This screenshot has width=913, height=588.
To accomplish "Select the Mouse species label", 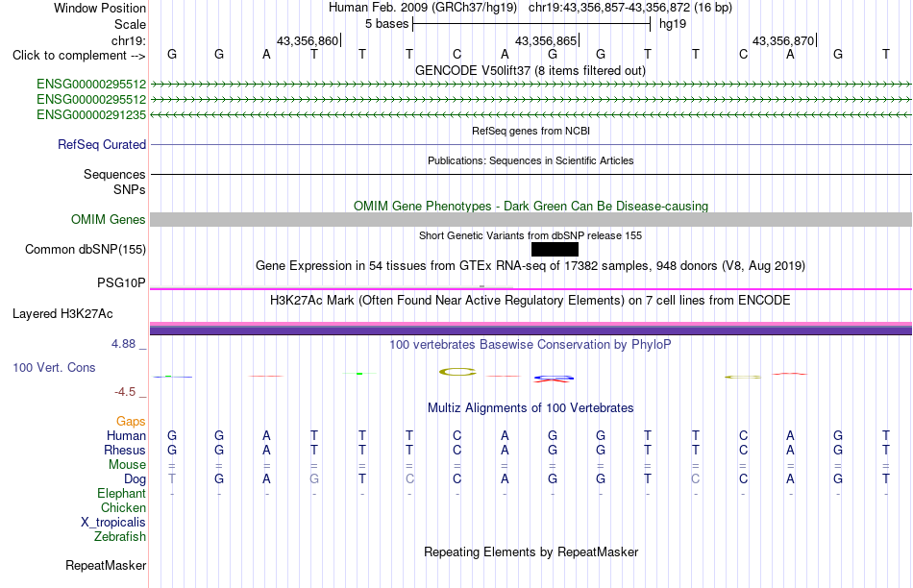I will pyautogui.click(x=127, y=465).
